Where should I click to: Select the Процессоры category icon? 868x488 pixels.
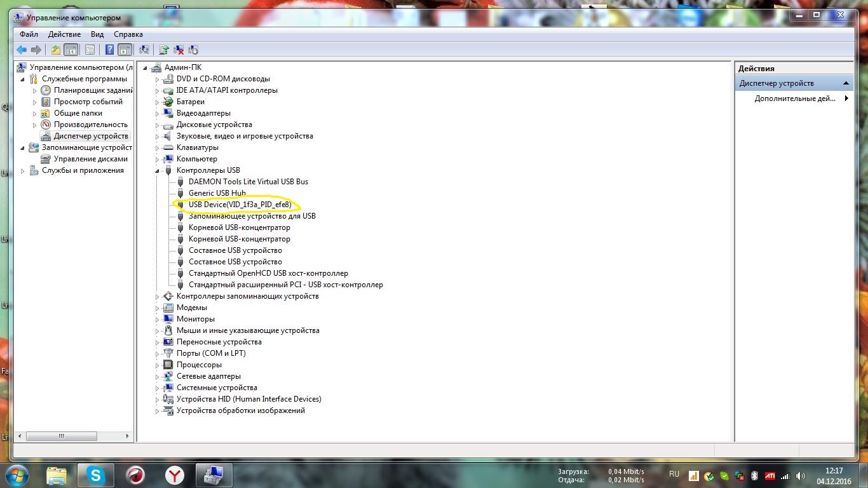point(168,365)
